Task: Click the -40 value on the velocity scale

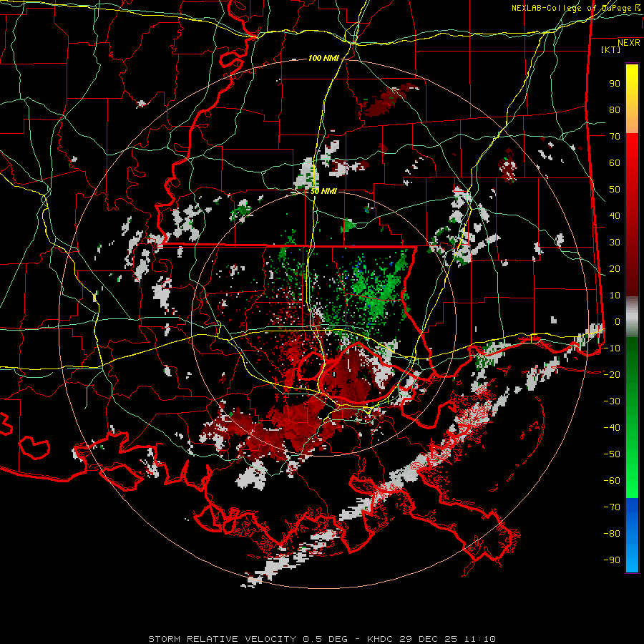Action: pos(612,428)
